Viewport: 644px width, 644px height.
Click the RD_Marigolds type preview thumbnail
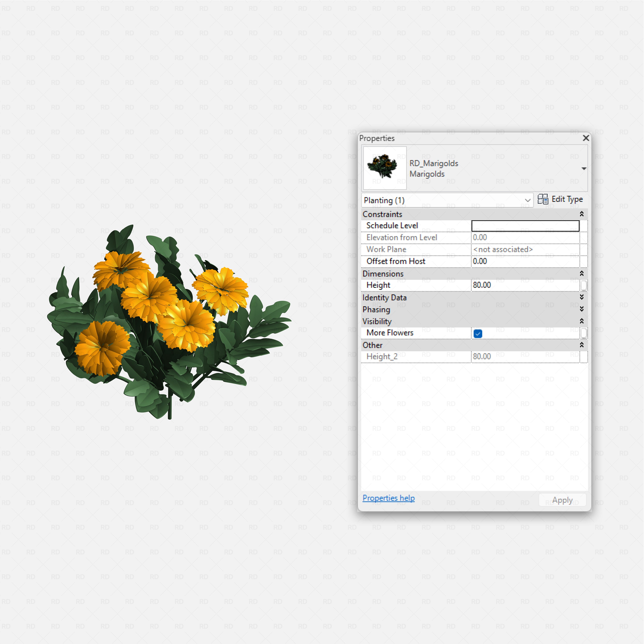point(385,168)
